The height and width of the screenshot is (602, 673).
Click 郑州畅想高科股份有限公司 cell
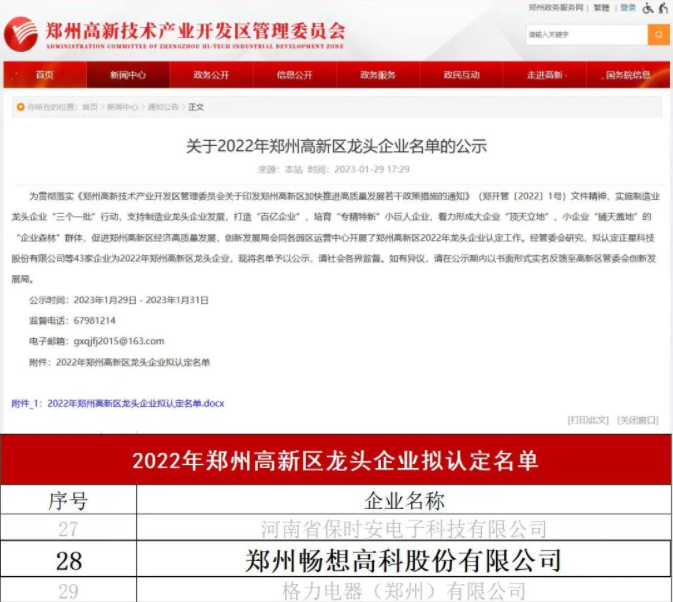pyautogui.click(x=404, y=560)
